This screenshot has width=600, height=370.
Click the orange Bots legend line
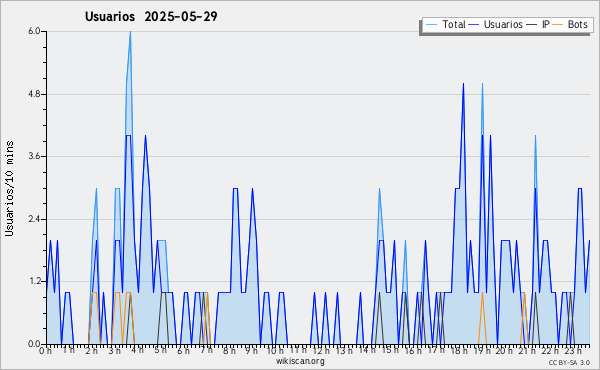click(558, 25)
